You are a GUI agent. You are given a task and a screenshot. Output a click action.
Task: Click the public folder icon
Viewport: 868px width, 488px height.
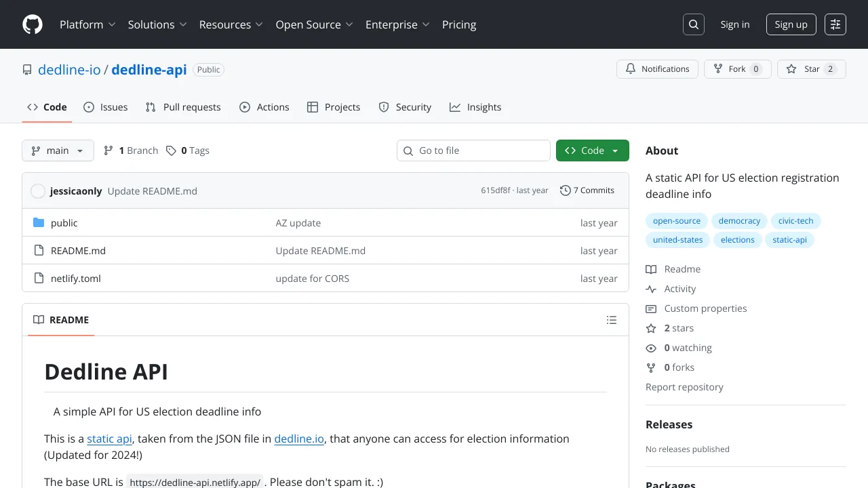39,223
